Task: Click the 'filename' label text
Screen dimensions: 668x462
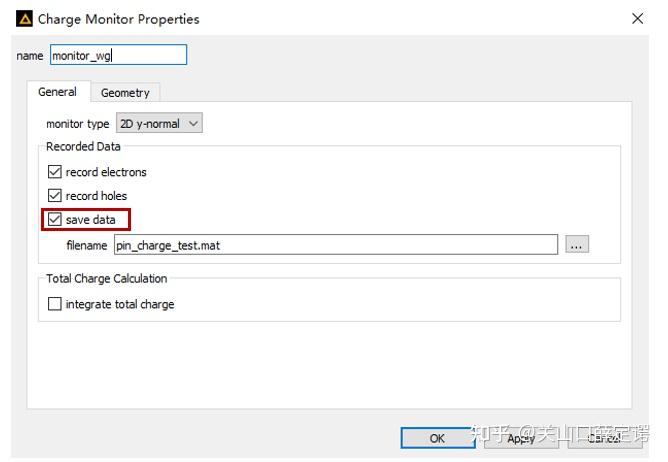Action: pyautogui.click(x=86, y=245)
